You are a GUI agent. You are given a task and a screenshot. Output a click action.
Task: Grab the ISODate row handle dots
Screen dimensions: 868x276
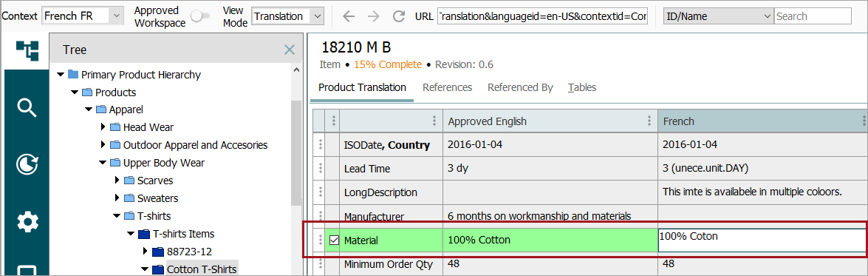coord(320,144)
